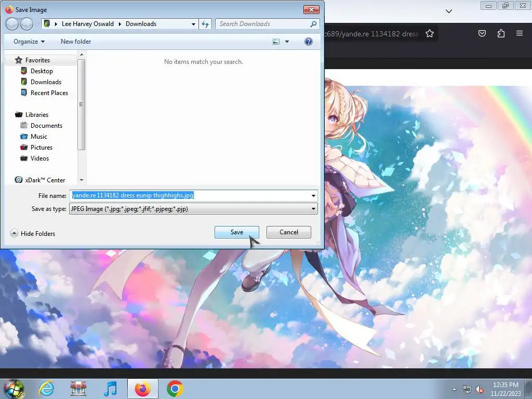Create a New folder in the dialog toolbar
Screen dimensions: 532x399
pos(76,42)
